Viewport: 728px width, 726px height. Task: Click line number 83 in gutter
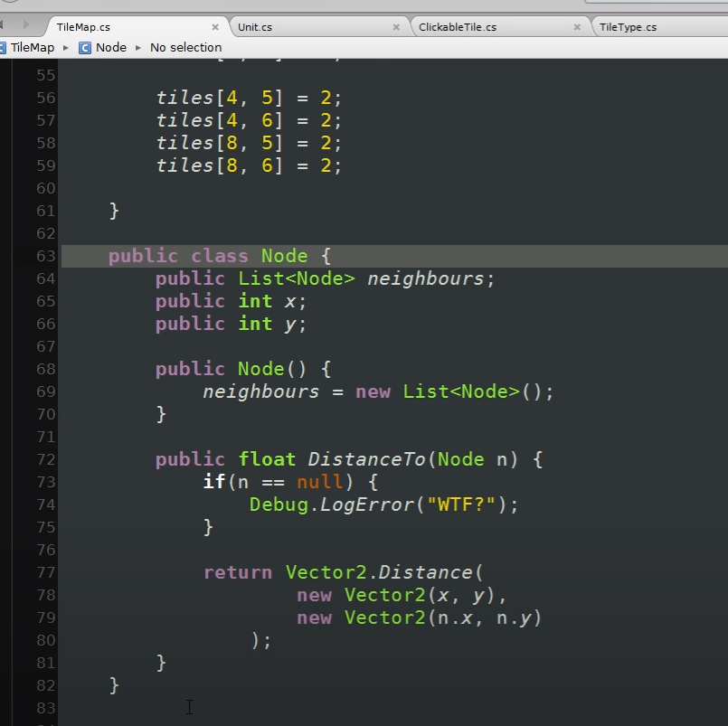45,708
